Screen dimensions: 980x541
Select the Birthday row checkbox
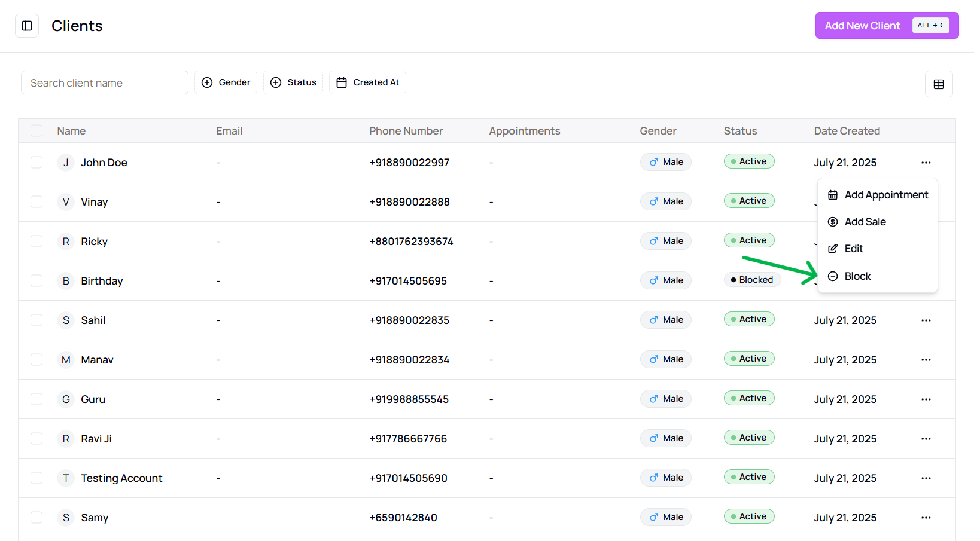[x=36, y=281]
